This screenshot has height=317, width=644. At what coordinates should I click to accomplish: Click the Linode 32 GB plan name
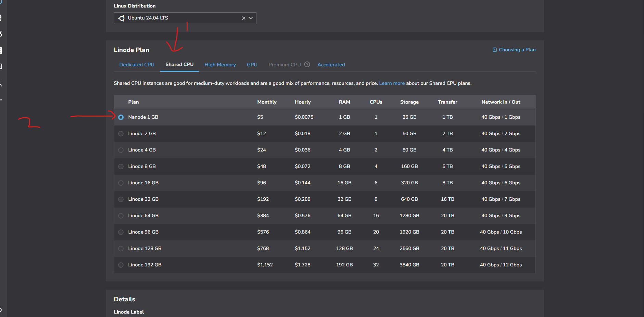tap(143, 199)
